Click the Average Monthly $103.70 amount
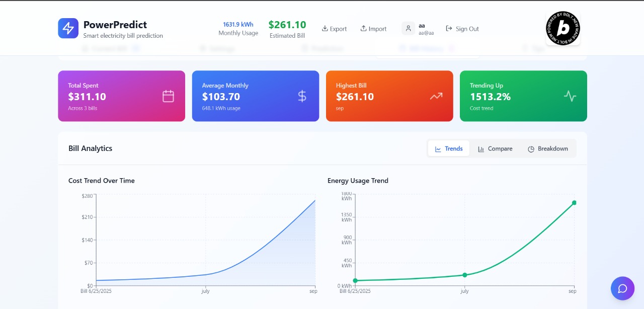Image resolution: width=644 pixels, height=309 pixels. tap(221, 97)
